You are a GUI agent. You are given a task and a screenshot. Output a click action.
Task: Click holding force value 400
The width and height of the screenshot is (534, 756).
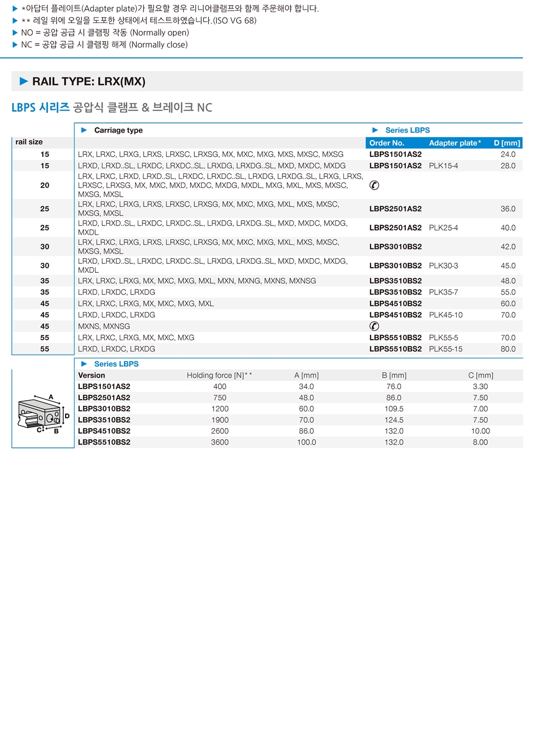click(x=220, y=387)
